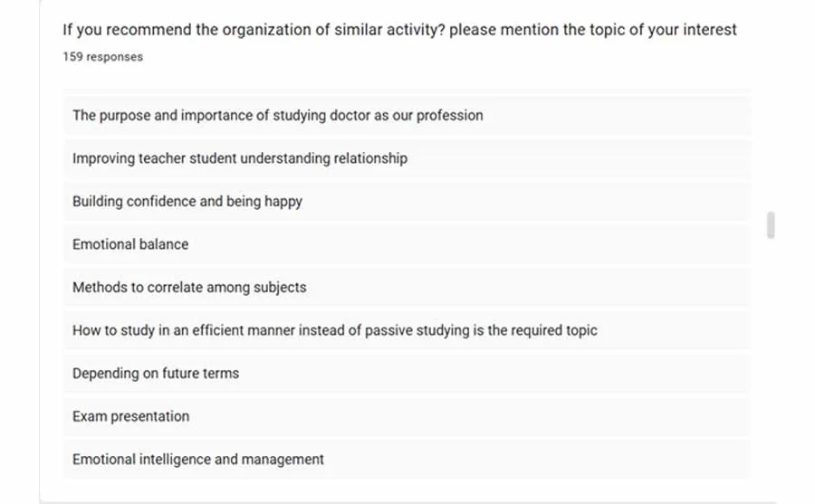Click the 'Depending on future terms' response
Viewport: 815px width, 504px height.
pyautogui.click(x=156, y=374)
